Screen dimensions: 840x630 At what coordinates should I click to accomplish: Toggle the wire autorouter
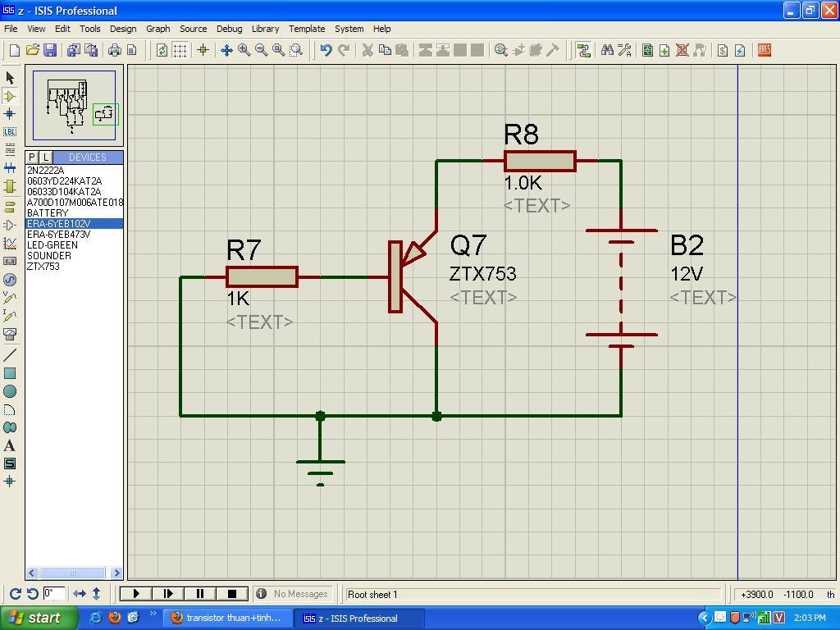(x=583, y=51)
